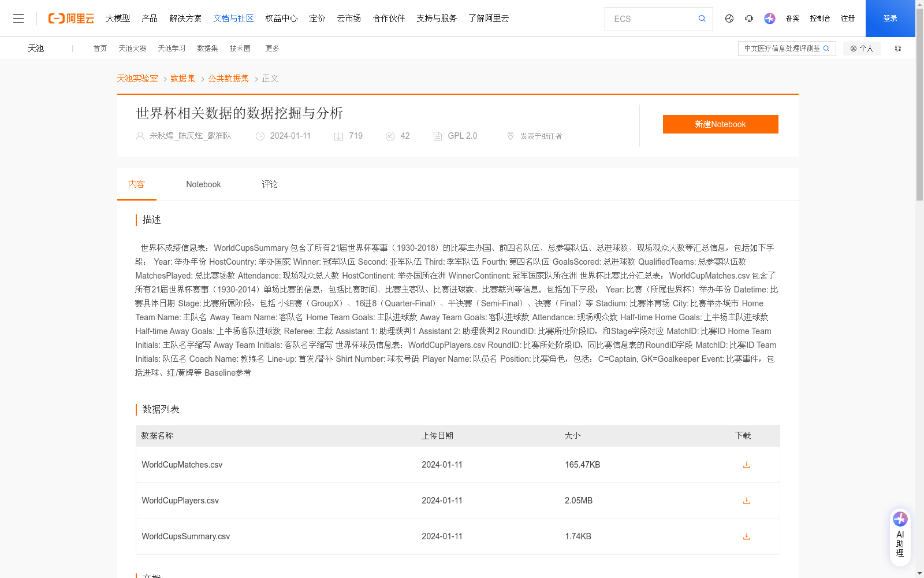924x578 pixels.
Task: Expand 支持与服务 top menu
Action: tap(437, 18)
